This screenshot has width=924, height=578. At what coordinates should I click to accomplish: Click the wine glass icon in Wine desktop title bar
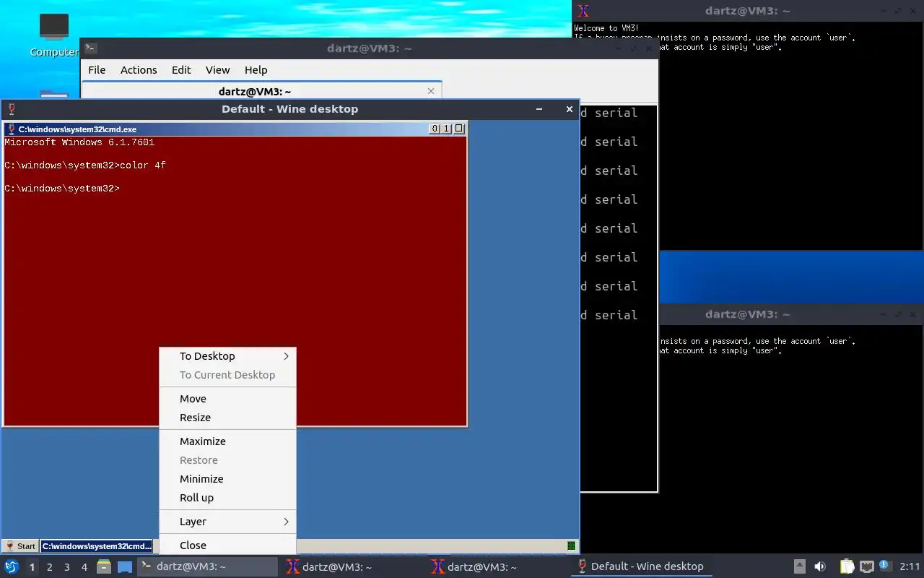click(12, 109)
